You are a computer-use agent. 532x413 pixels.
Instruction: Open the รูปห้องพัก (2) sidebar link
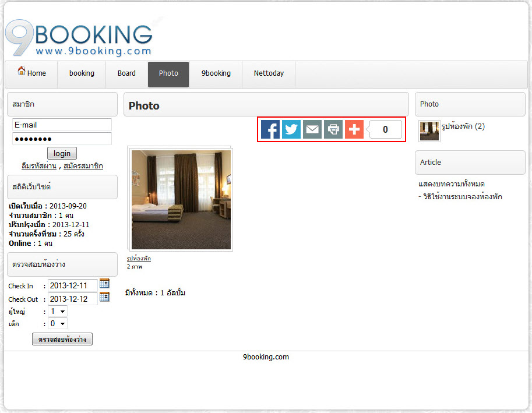point(463,126)
